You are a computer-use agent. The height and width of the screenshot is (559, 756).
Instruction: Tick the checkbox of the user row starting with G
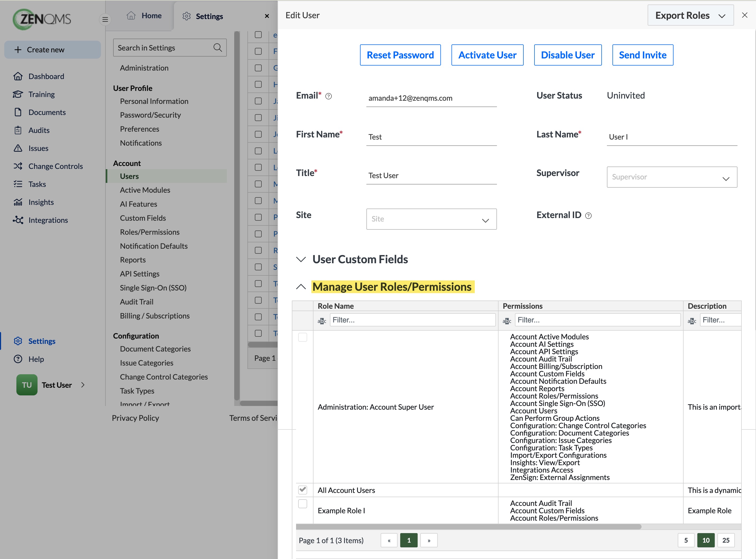tap(258, 68)
